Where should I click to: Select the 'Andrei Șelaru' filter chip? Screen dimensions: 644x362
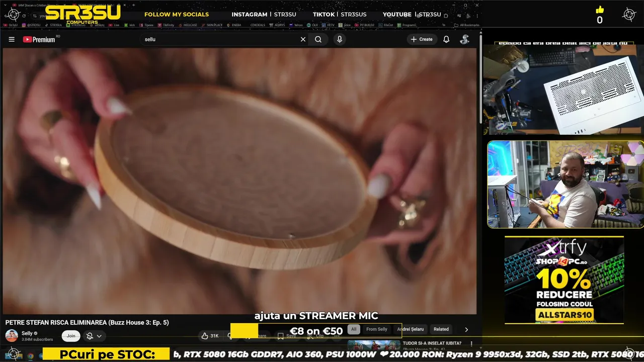pos(411,329)
